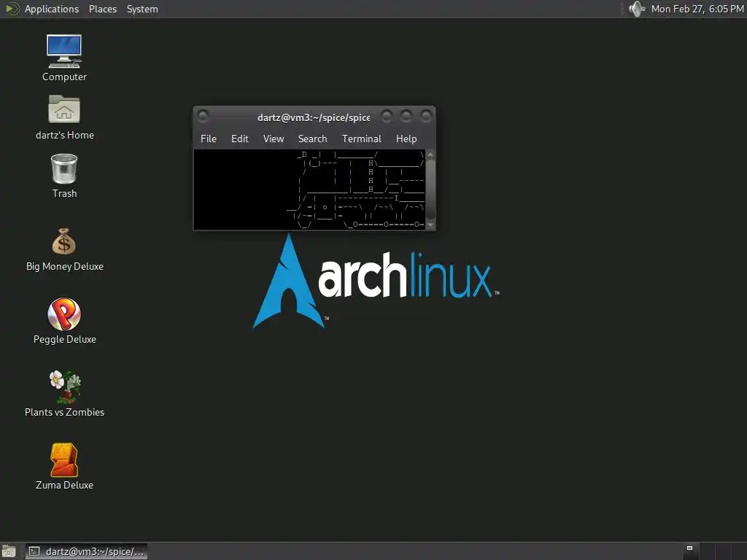The width and height of the screenshot is (747, 560).
Task: Open the Places menu
Action: click(x=102, y=9)
